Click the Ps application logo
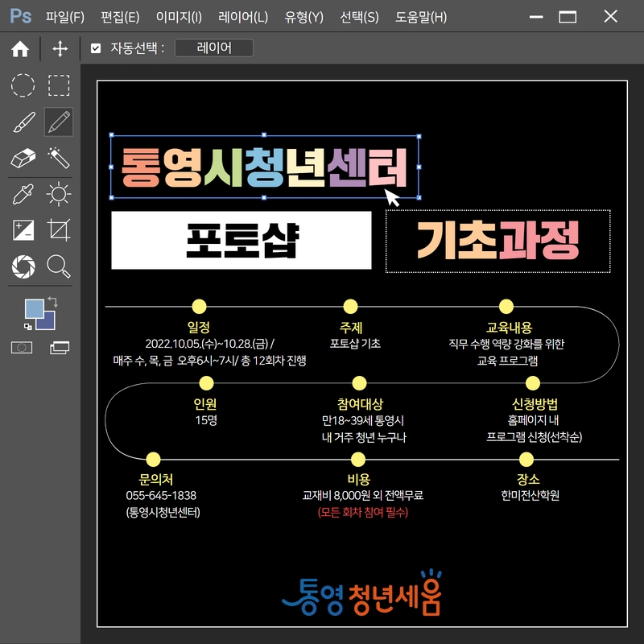 point(21,16)
